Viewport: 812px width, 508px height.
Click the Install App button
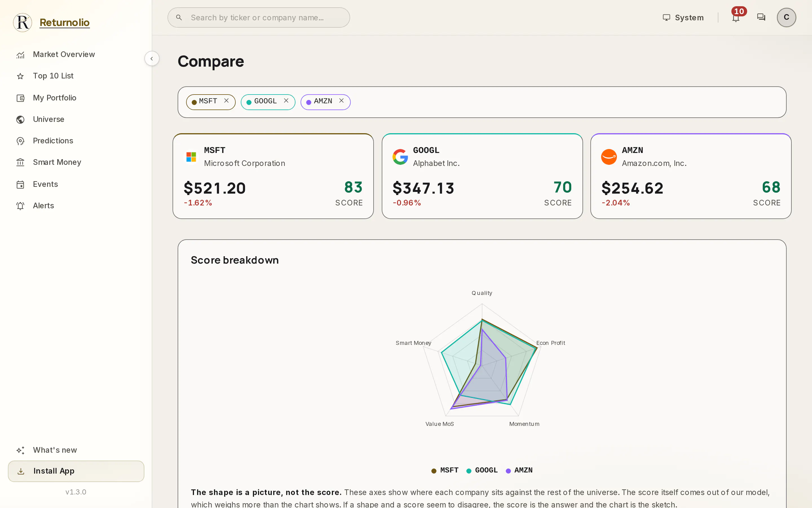pos(76,471)
